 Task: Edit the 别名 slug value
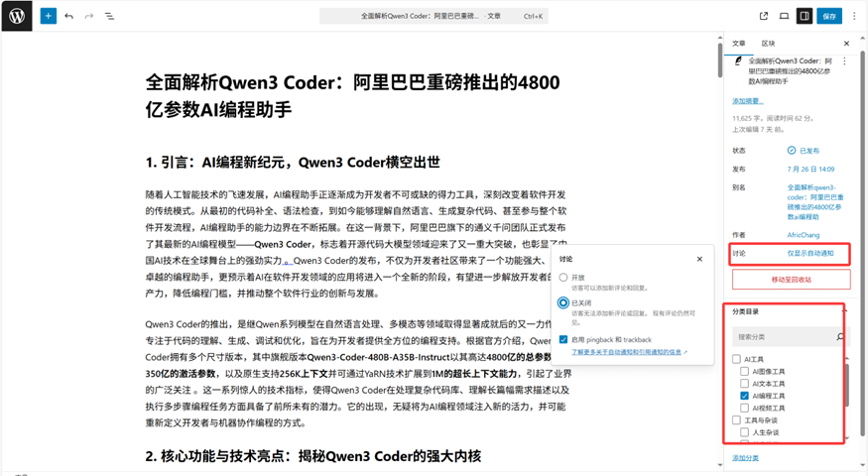(815, 202)
